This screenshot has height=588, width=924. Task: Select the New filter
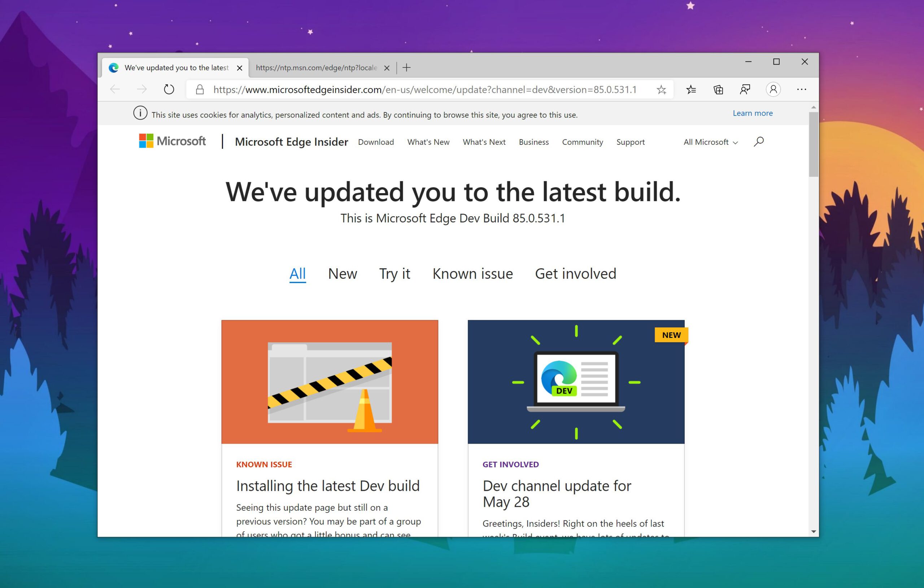(x=342, y=274)
